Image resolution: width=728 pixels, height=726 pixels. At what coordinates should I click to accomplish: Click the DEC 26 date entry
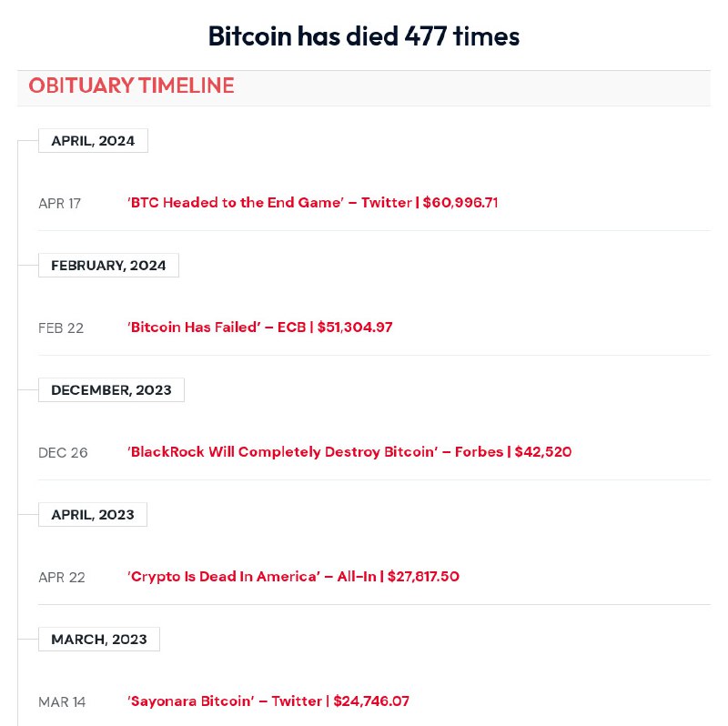point(63,453)
